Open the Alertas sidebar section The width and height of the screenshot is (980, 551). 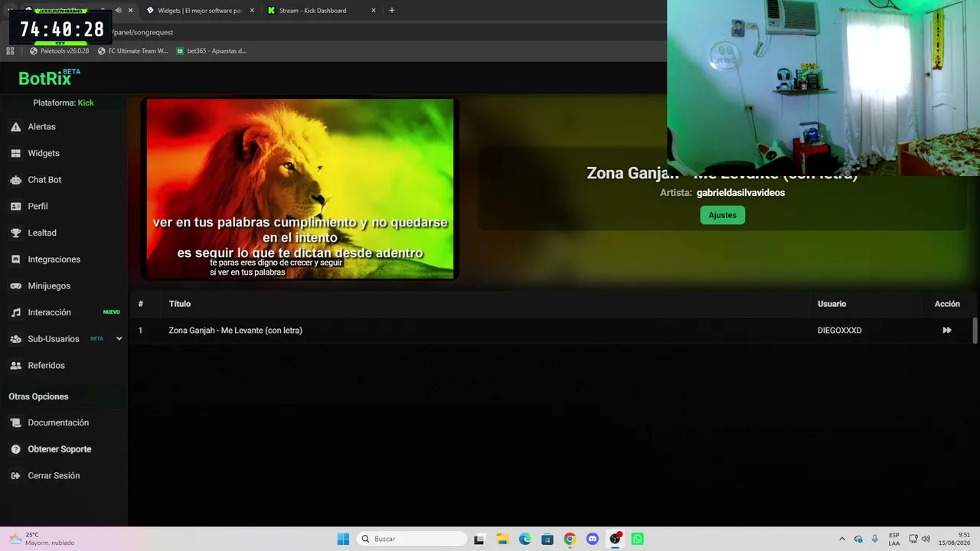[x=41, y=126]
